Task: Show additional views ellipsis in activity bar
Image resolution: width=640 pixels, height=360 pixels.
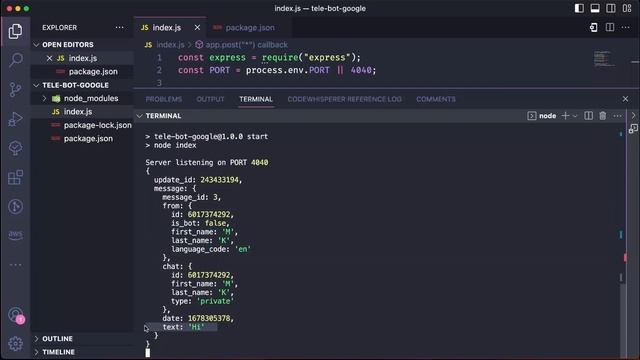Action: [16, 265]
